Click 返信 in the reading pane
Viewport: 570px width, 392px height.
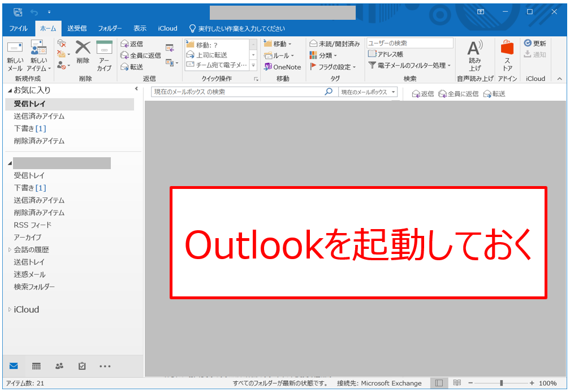tap(423, 94)
